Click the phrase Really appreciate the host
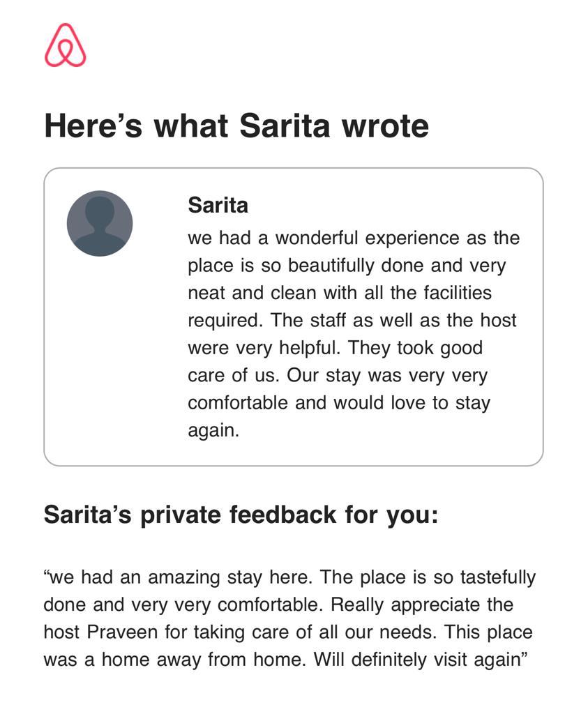The width and height of the screenshot is (588, 714). point(279,618)
